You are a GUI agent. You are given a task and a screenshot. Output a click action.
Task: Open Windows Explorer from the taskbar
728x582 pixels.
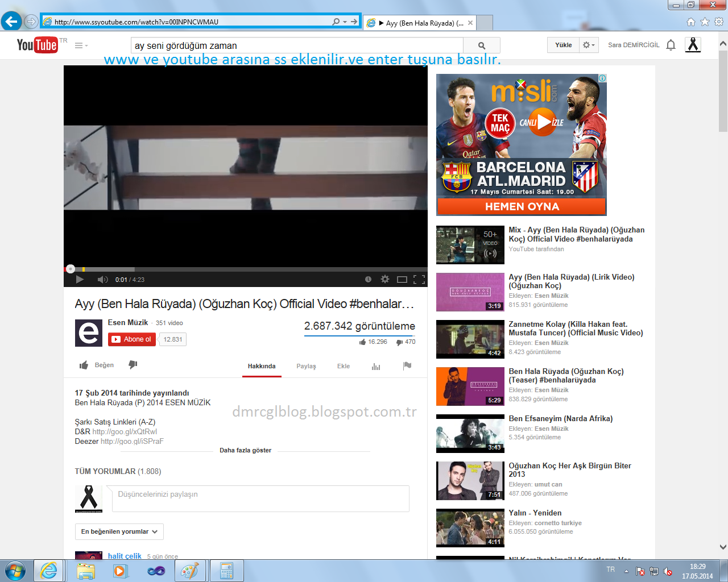[85, 571]
